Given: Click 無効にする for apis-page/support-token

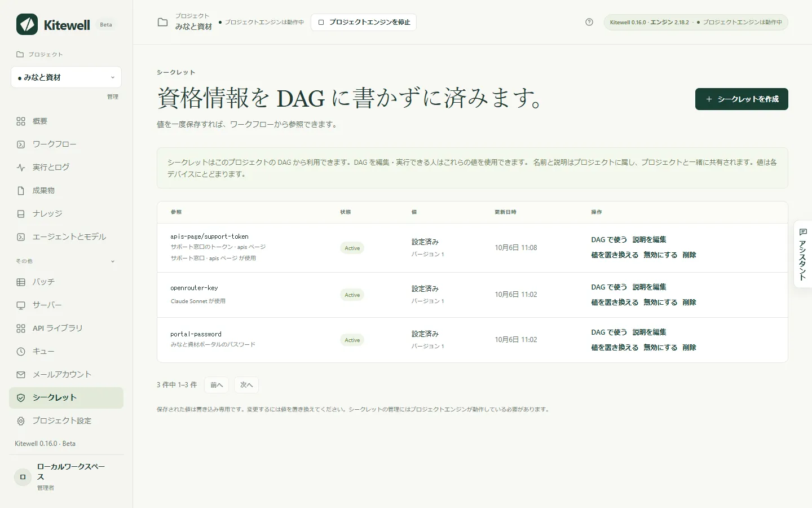Looking at the screenshot, I should (x=660, y=255).
